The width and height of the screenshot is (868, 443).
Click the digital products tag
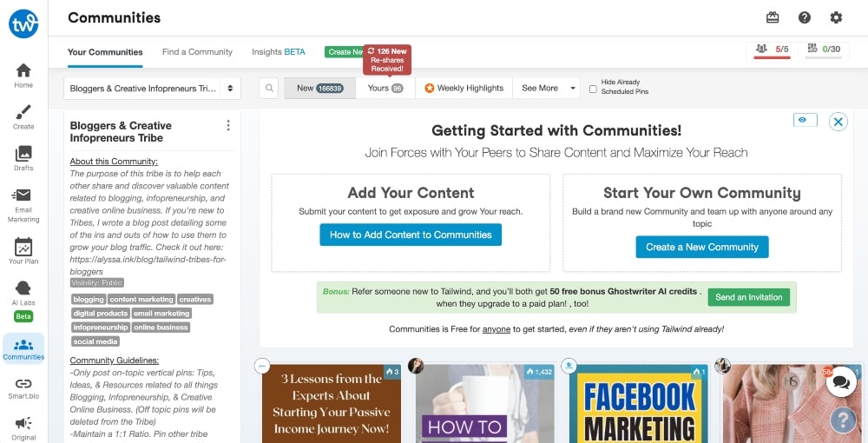tap(100, 314)
